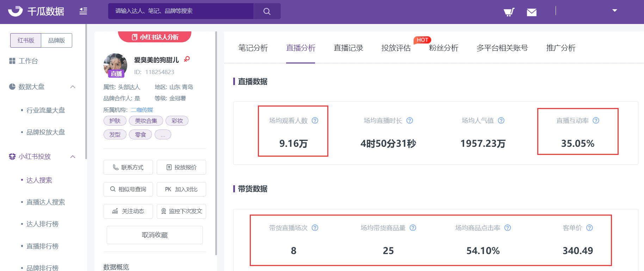The height and width of the screenshot is (271, 644).
Task: Click the PK 加入对比 button
Action: (x=181, y=189)
